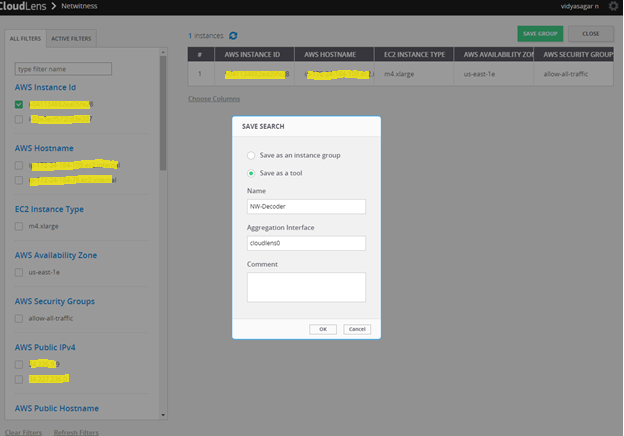Click the green Save Group button
This screenshot has width=624, height=436.
tap(540, 34)
